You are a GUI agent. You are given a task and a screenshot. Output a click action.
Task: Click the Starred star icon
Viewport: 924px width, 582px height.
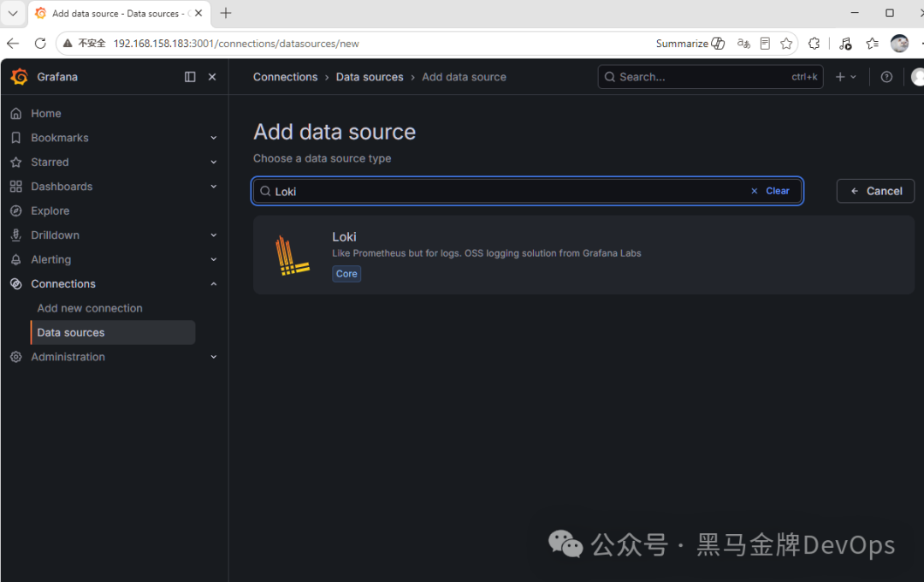click(x=16, y=162)
